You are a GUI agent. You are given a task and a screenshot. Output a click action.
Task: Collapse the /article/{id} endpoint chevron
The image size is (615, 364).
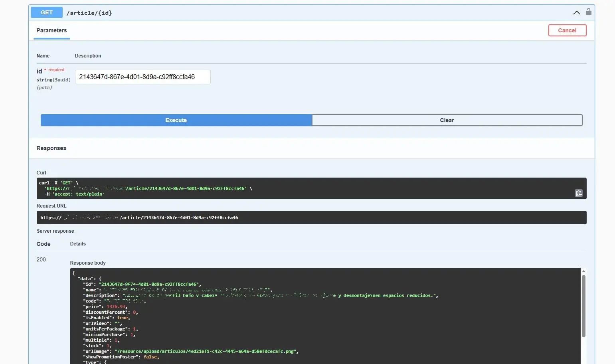pyautogui.click(x=576, y=13)
